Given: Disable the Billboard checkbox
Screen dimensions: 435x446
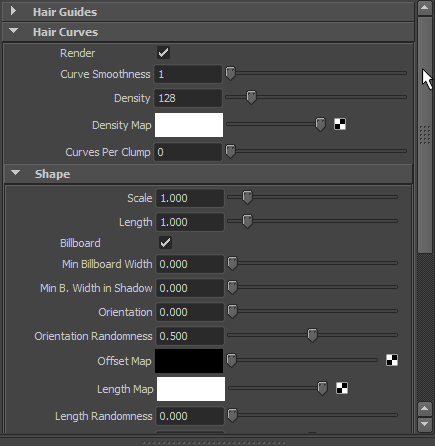Looking at the screenshot, I should coord(165,243).
